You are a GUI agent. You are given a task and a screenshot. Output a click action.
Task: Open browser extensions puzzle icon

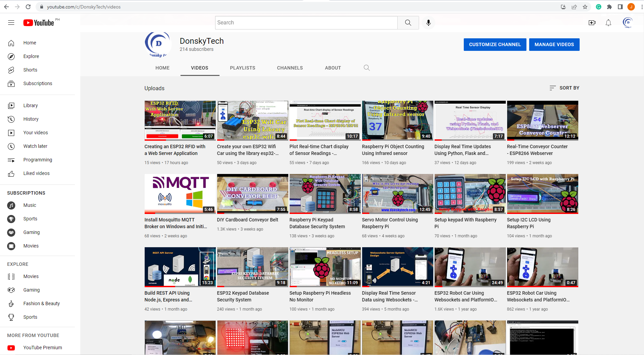click(609, 7)
